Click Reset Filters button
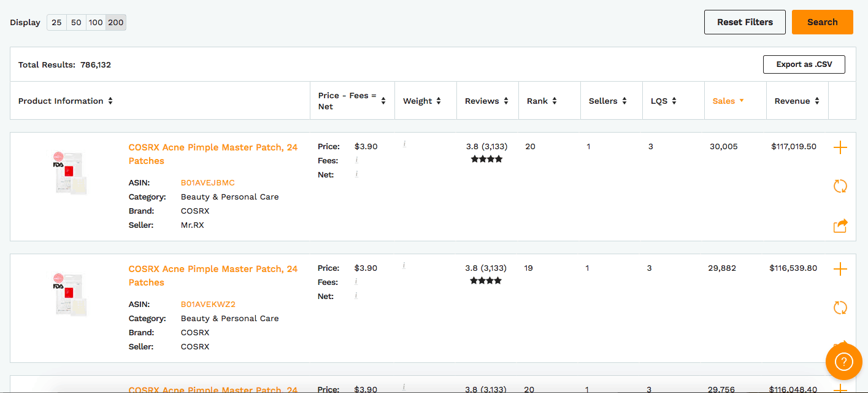The height and width of the screenshot is (393, 868). pos(745,22)
